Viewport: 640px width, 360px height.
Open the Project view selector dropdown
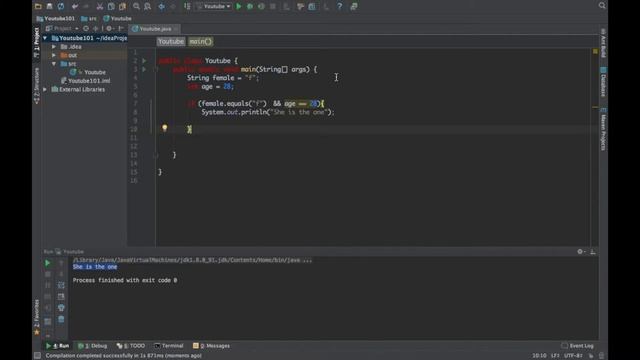point(62,29)
